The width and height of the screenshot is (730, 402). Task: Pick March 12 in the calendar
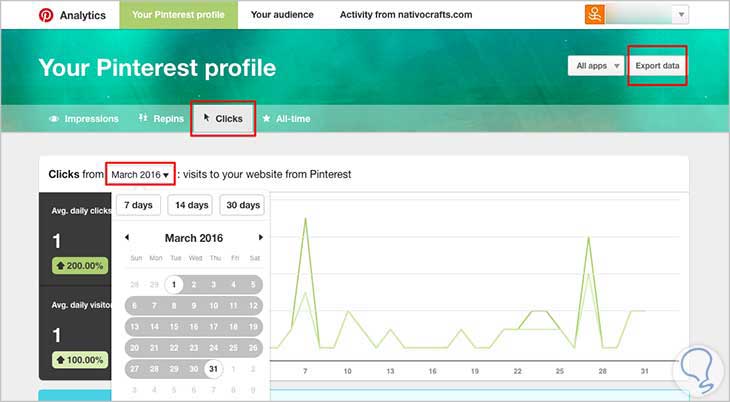[x=253, y=306]
